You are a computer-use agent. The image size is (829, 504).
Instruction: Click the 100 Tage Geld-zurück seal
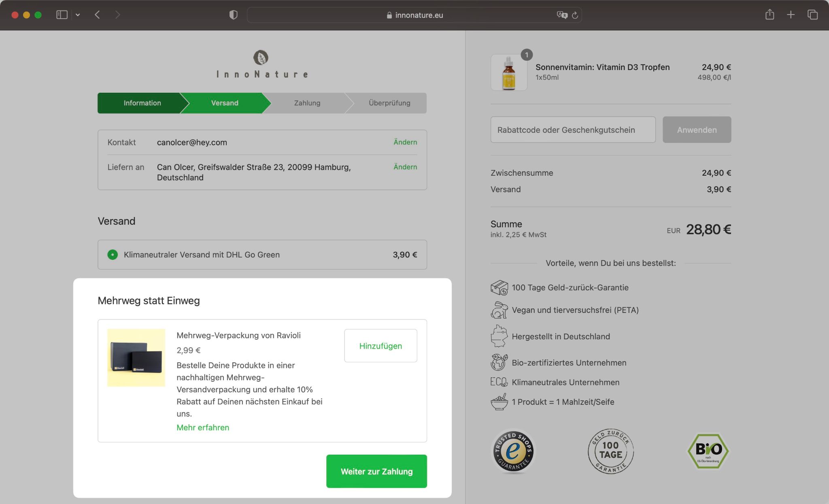tap(610, 451)
